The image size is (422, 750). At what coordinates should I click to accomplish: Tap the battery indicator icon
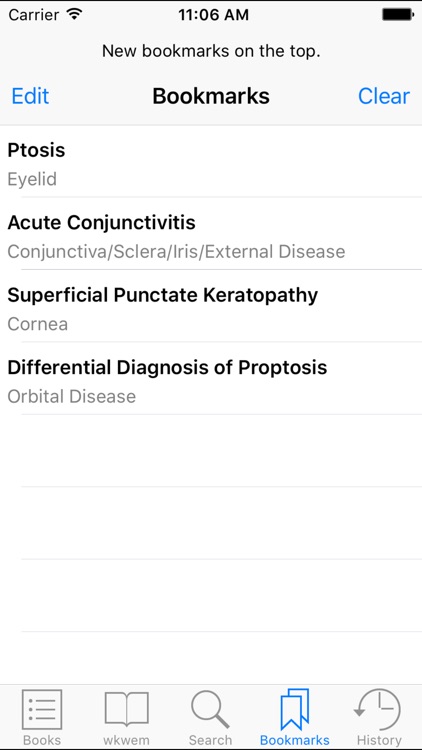coord(398,15)
